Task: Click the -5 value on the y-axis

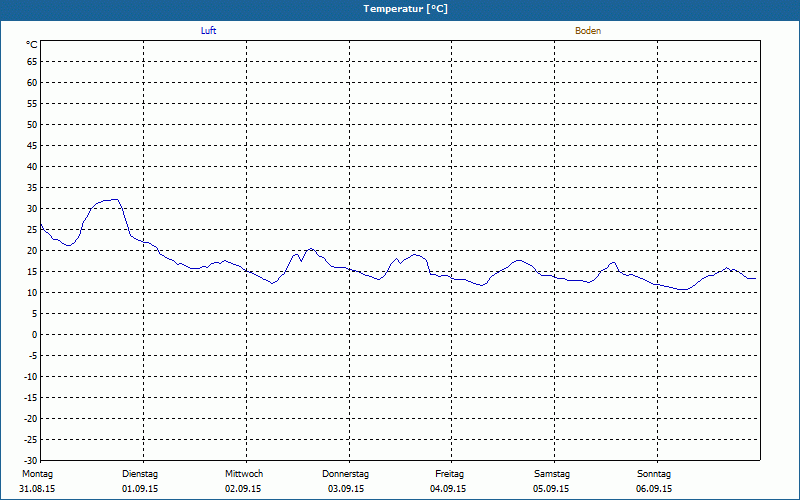Action: tap(33, 356)
